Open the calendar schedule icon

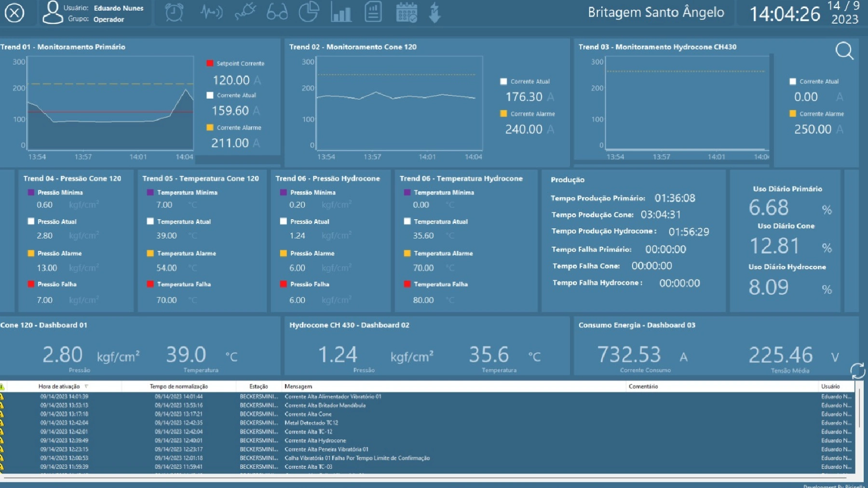click(407, 13)
